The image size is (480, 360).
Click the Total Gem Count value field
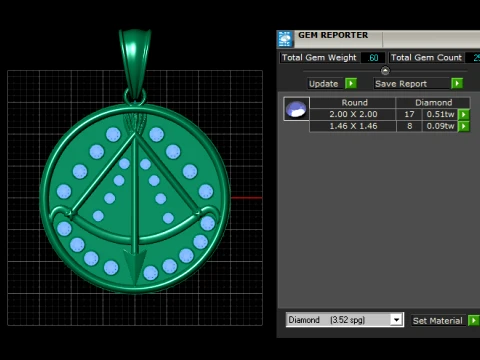tap(473, 58)
